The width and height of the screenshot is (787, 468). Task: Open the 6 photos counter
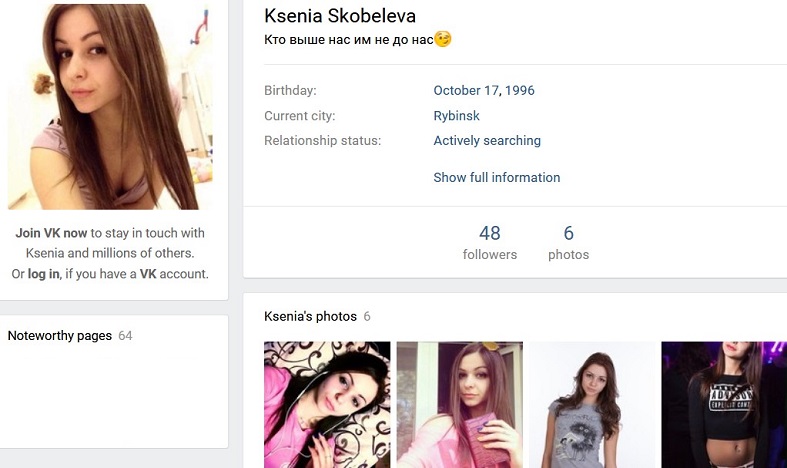click(x=568, y=243)
